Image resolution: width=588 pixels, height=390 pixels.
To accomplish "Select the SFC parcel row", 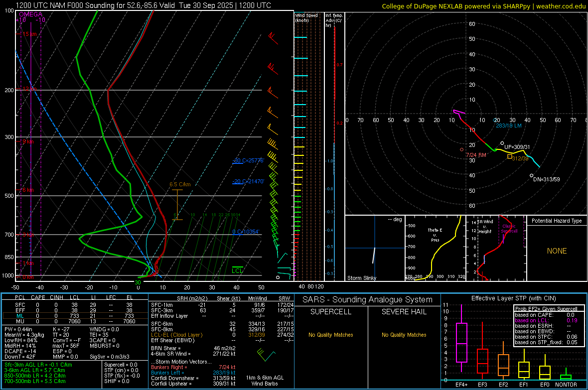I will click(75, 305).
